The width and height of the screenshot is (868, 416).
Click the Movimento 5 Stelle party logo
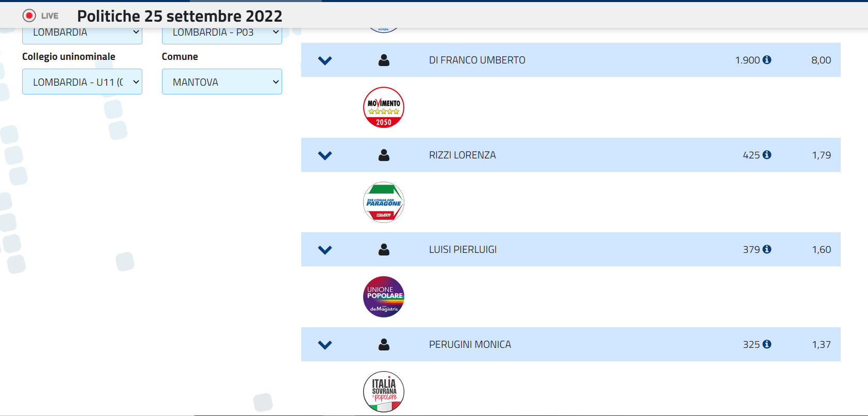click(384, 107)
